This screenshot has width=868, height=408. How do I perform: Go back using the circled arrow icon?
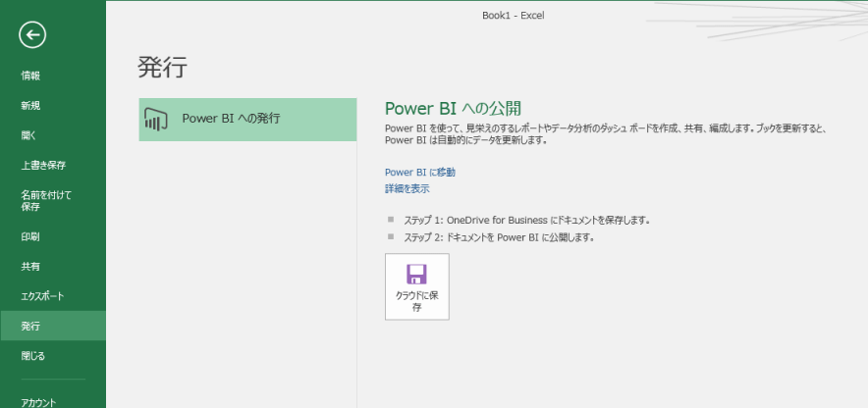[32, 35]
